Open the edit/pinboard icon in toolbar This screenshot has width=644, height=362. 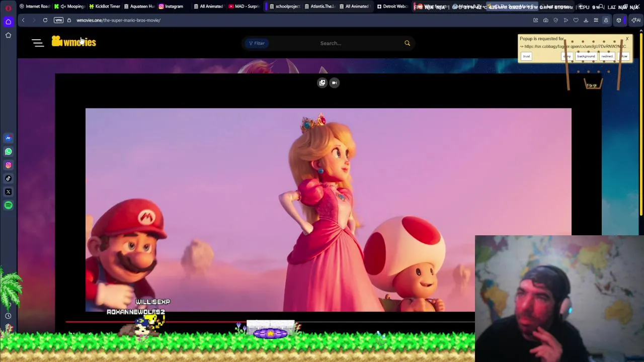(535, 20)
